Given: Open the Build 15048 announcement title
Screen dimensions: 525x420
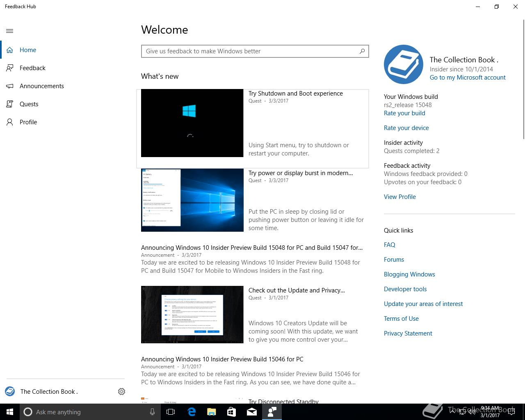Looking at the screenshot, I should pyautogui.click(x=252, y=248).
